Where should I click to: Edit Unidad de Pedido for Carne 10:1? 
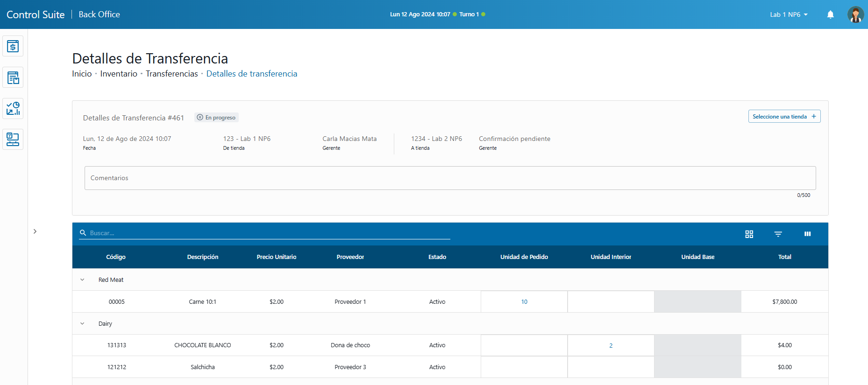coord(524,302)
